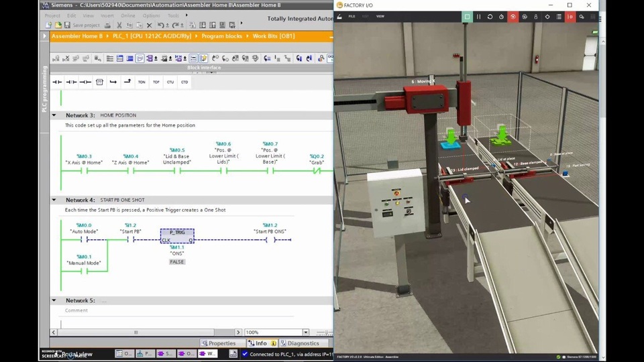
Task: Adjust the editor zoom slider
Action: tap(325, 333)
